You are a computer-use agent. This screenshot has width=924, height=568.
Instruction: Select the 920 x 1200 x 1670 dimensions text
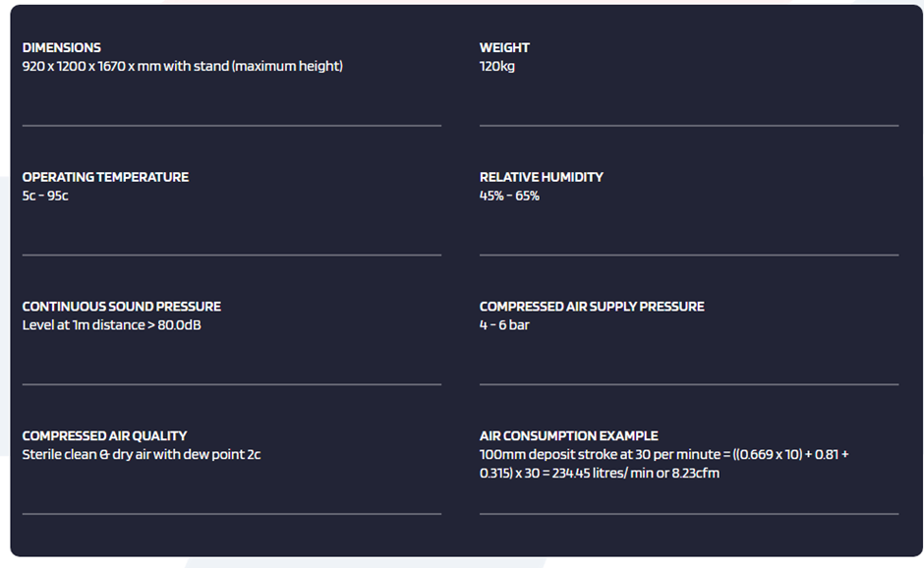coord(183,66)
